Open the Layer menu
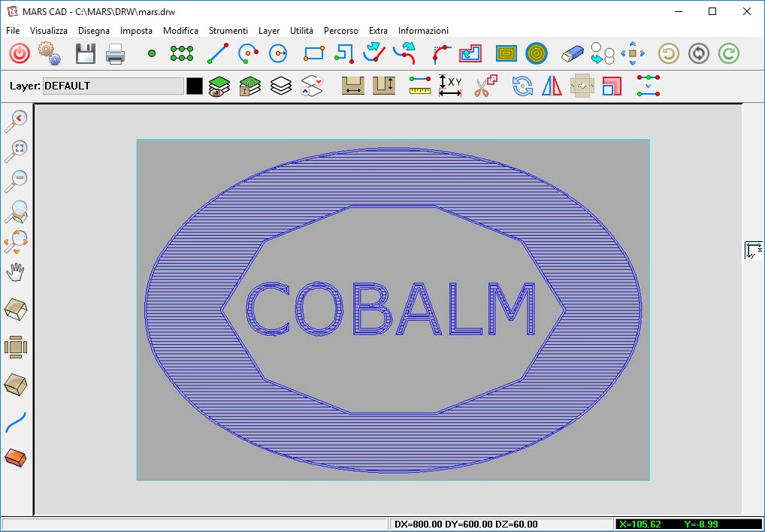Image resolution: width=765 pixels, height=532 pixels. tap(269, 30)
